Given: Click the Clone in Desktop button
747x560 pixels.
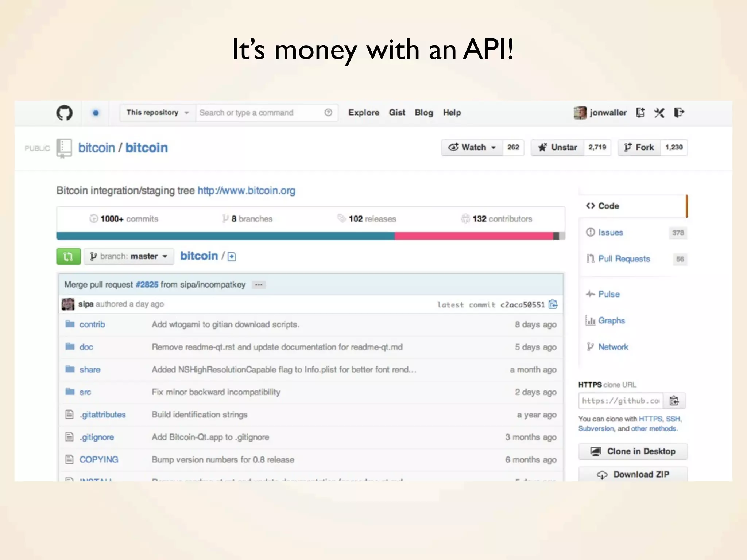Looking at the screenshot, I should click(x=633, y=451).
